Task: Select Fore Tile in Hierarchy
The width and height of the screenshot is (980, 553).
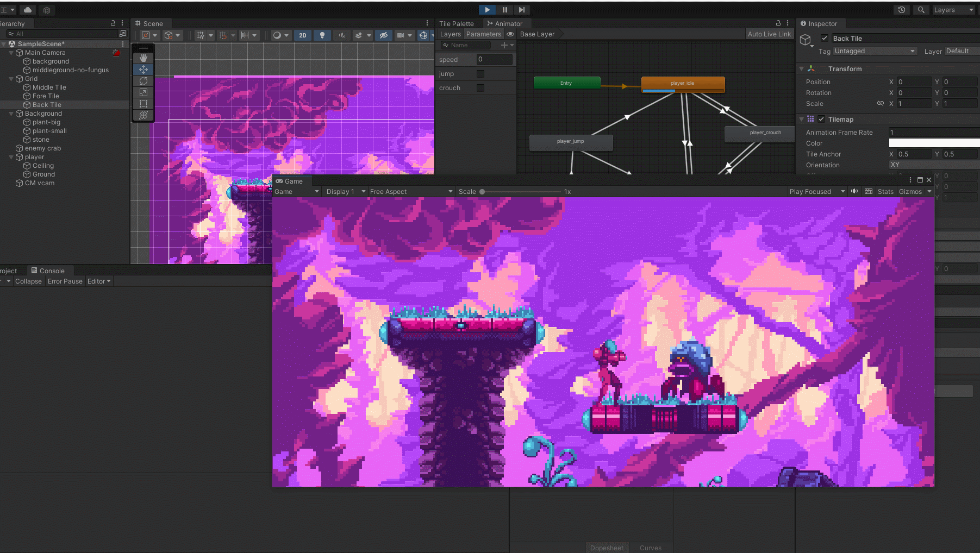Action: tap(46, 96)
